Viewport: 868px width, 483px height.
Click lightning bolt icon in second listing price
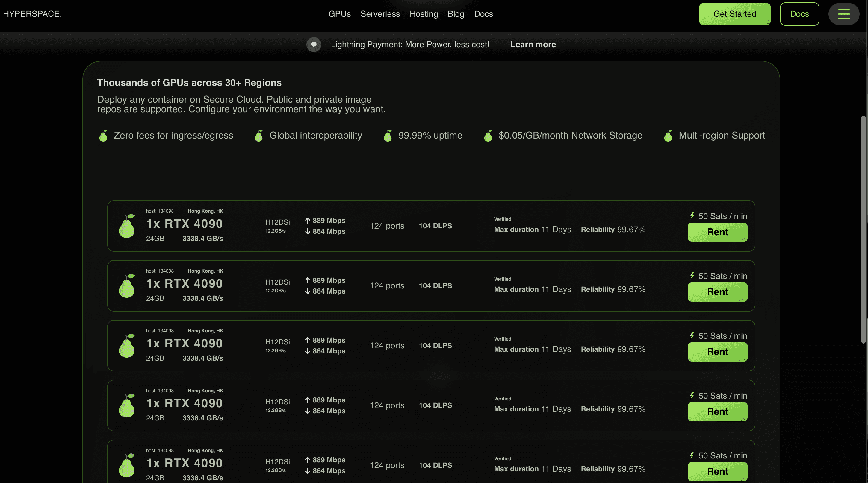[692, 276]
